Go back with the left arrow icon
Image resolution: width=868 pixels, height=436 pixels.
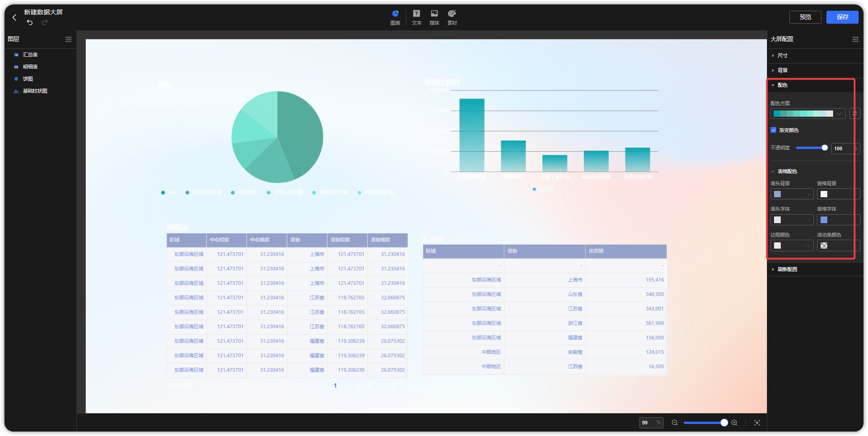[x=14, y=17]
